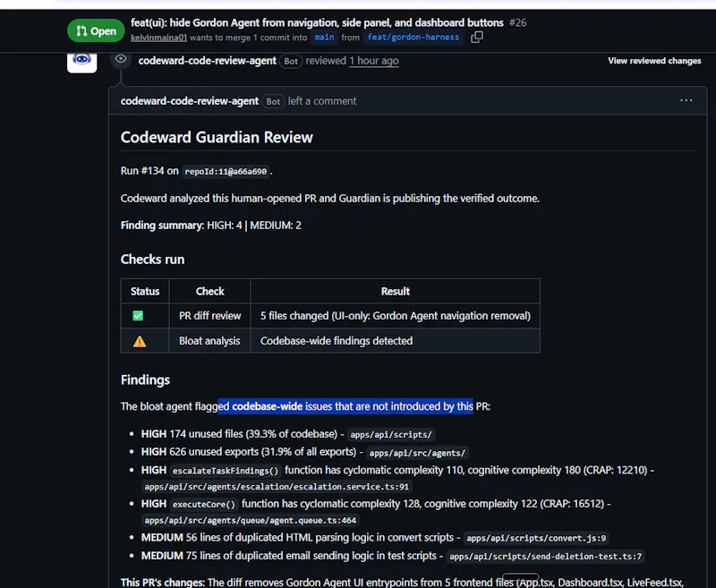Select the repoId:11@a66a690 code text
The height and width of the screenshot is (588, 716).
[x=226, y=171]
